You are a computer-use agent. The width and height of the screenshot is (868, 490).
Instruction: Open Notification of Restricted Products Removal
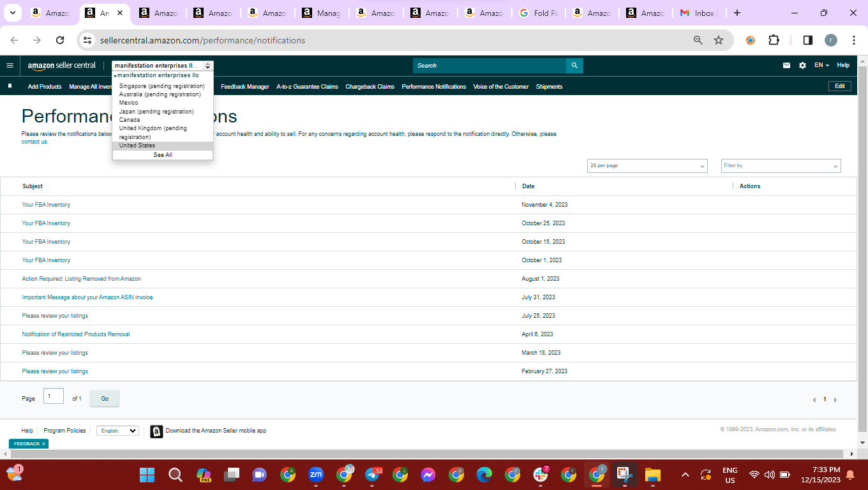[76, 334]
